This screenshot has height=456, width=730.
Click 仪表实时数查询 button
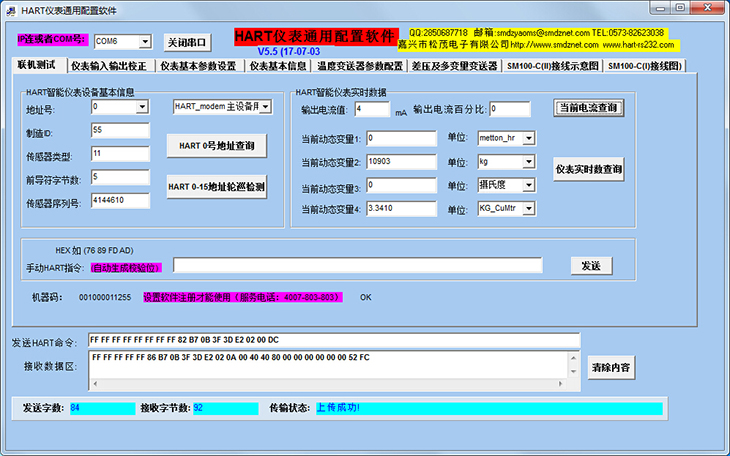point(589,169)
